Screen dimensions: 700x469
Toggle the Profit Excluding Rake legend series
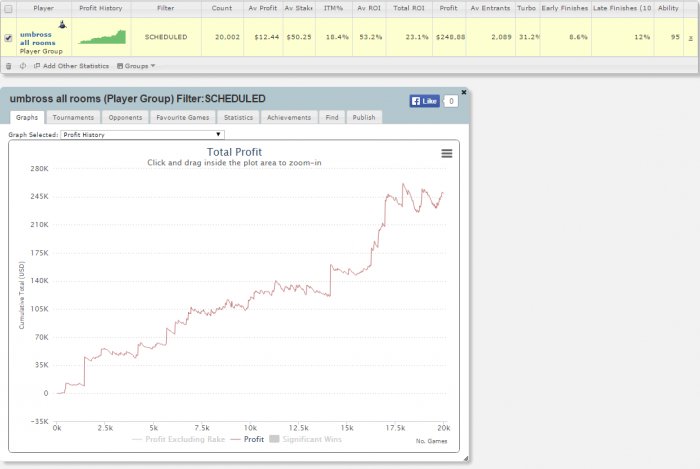coord(179,439)
